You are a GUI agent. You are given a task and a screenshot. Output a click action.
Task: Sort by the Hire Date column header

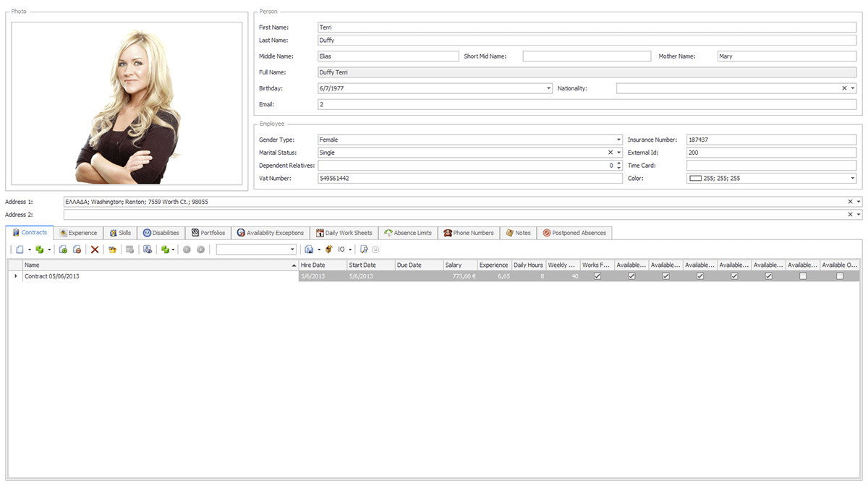coord(323,265)
